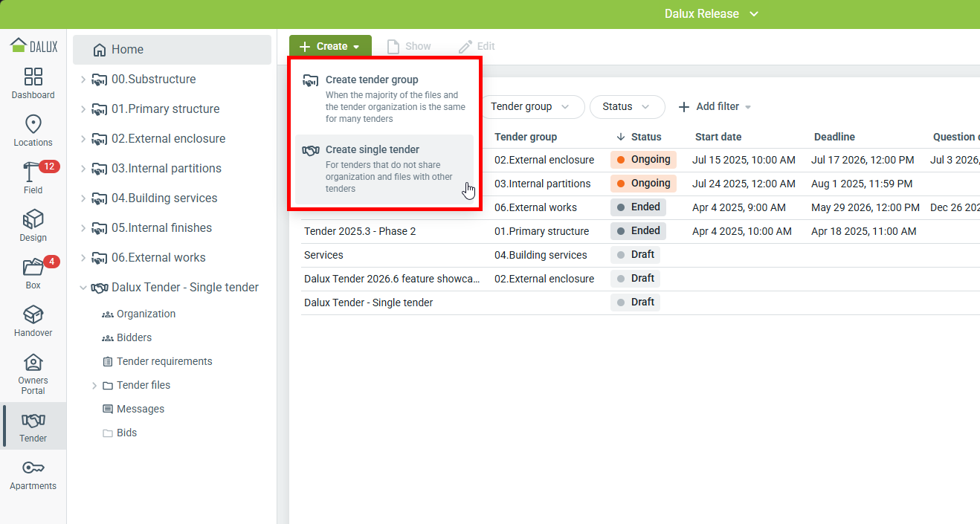Open the Box module

tap(33, 274)
